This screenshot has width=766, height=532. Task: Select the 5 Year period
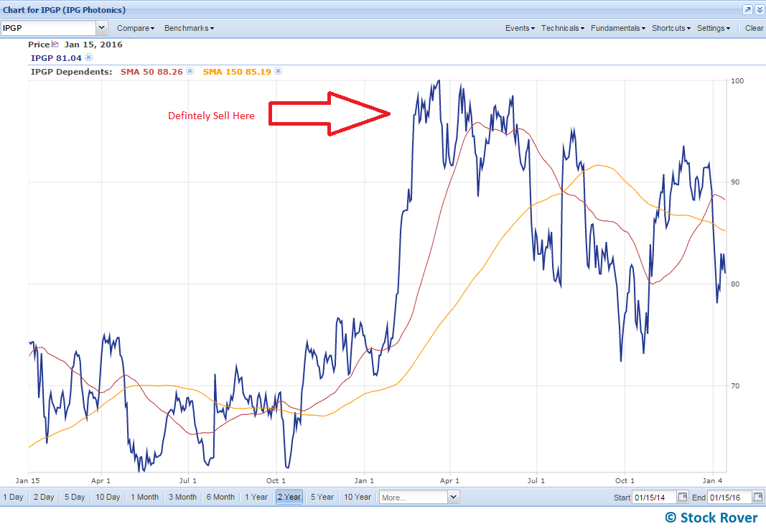[x=322, y=497]
